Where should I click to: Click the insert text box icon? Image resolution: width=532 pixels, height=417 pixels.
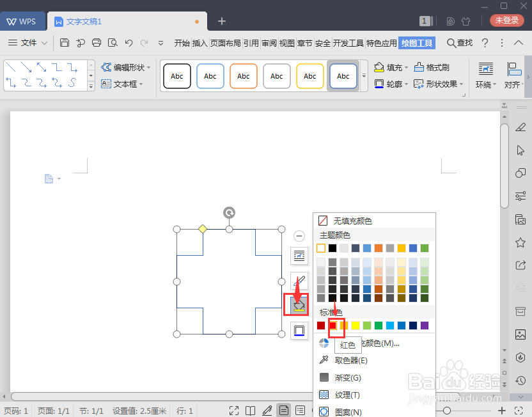(106, 83)
